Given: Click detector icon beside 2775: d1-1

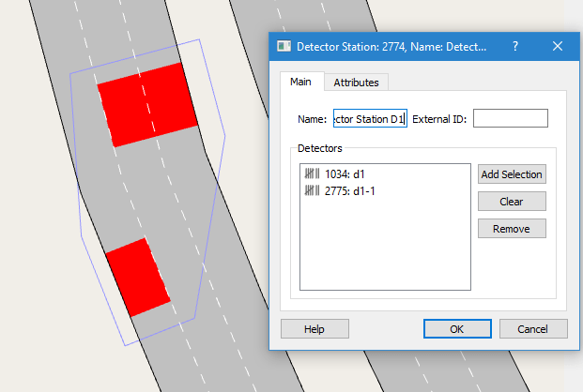Looking at the screenshot, I should [312, 190].
